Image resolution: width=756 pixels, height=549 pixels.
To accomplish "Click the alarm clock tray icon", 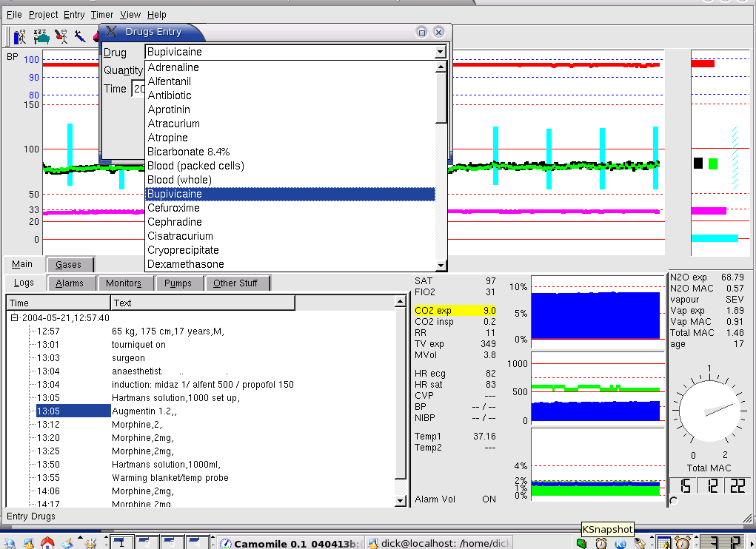I will click(683, 543).
